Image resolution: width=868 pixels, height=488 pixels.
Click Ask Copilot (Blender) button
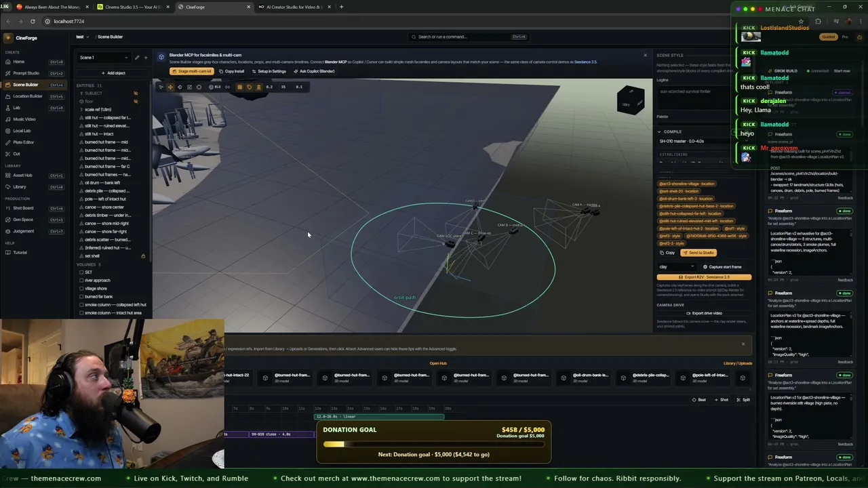click(x=314, y=71)
